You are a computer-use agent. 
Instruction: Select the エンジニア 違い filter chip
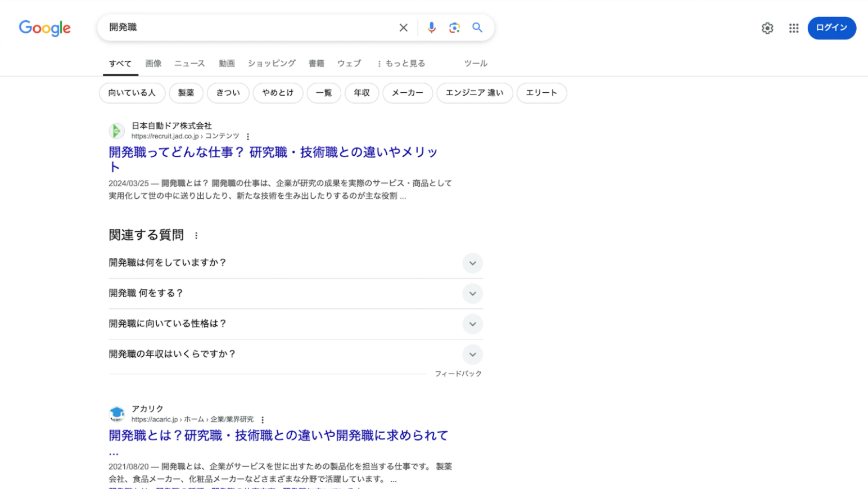pyautogui.click(x=474, y=93)
